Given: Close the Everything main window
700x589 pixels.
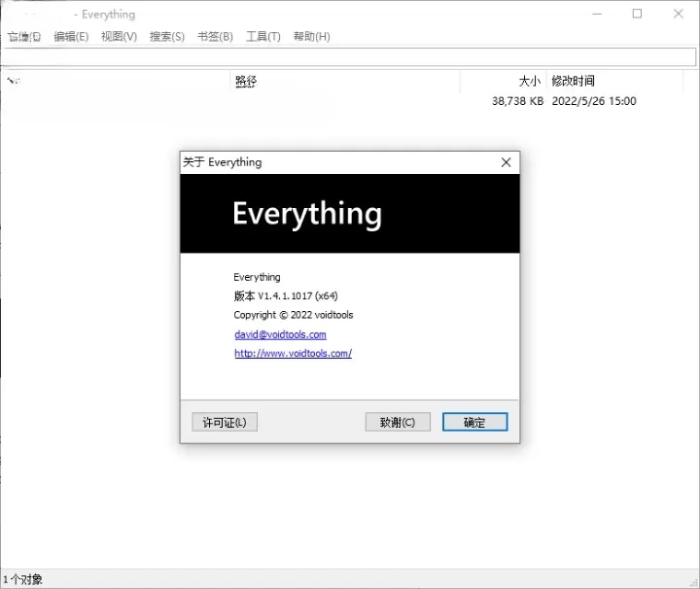Looking at the screenshot, I should pyautogui.click(x=679, y=14).
